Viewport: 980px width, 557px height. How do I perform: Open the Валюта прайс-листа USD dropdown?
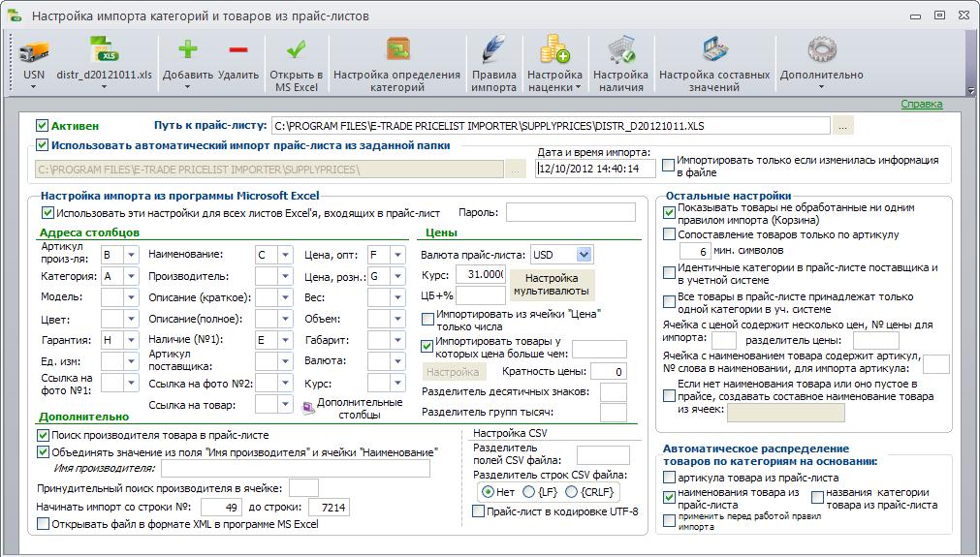[584, 255]
